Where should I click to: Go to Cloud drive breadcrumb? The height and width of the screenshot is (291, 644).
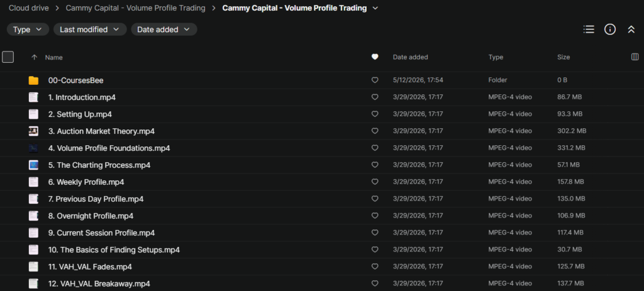[29, 8]
